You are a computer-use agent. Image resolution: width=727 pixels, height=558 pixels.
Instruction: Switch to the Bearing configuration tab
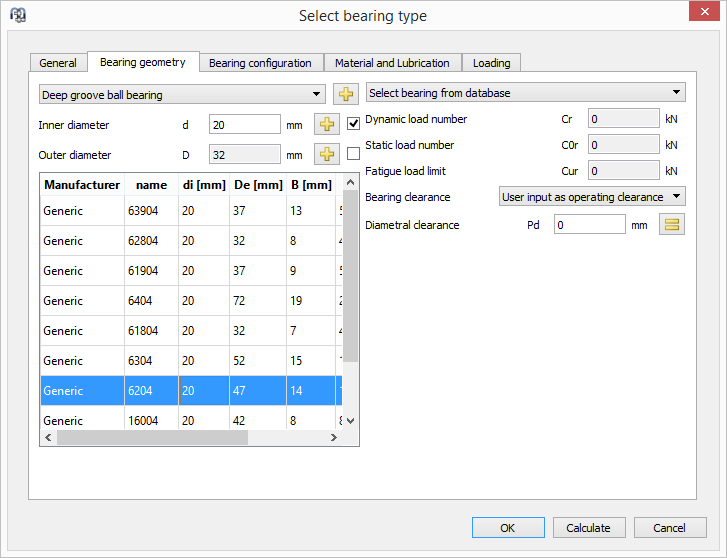tap(260, 63)
